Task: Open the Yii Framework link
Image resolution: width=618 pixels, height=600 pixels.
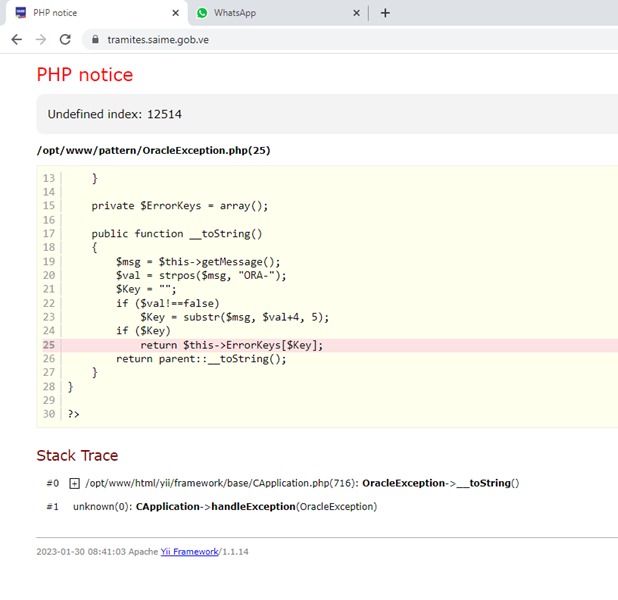Action: [x=190, y=552]
